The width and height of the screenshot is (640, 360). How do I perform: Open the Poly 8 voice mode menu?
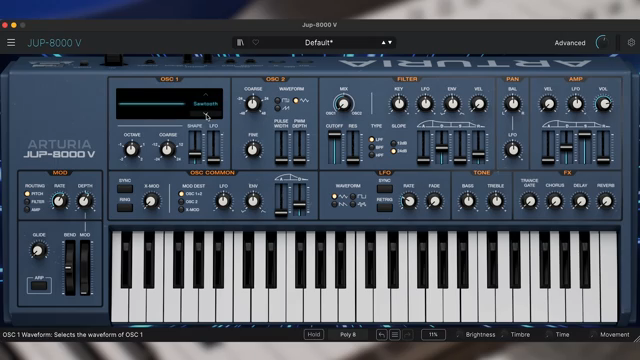coord(348,335)
